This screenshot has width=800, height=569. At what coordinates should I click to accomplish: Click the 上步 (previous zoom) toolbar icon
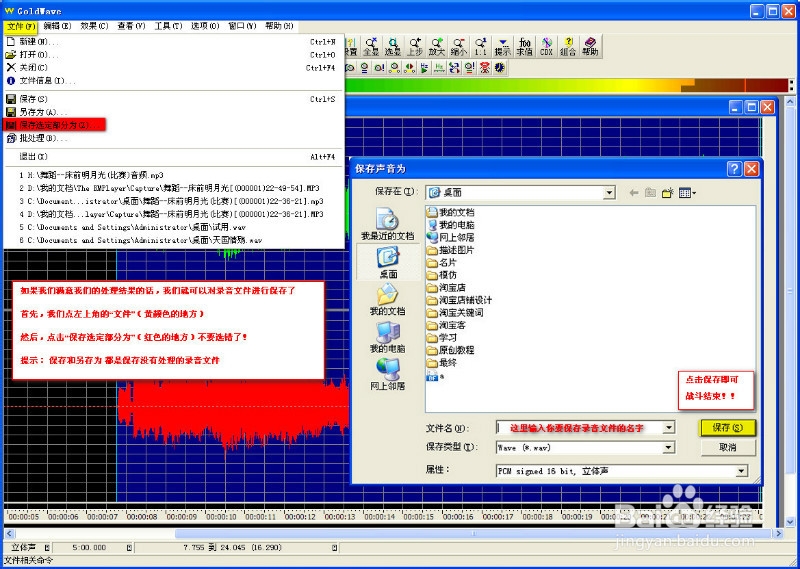tap(415, 46)
